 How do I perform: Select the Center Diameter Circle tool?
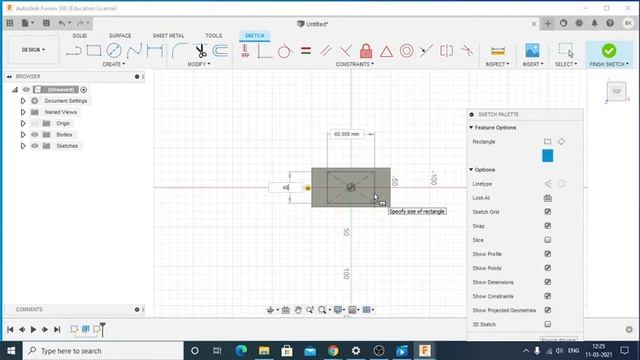click(x=114, y=51)
